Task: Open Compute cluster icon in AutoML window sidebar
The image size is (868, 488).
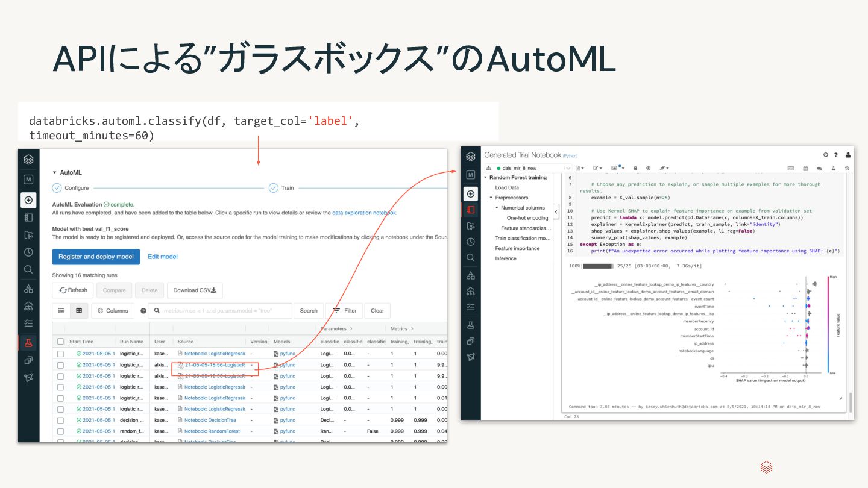Action: [28, 306]
